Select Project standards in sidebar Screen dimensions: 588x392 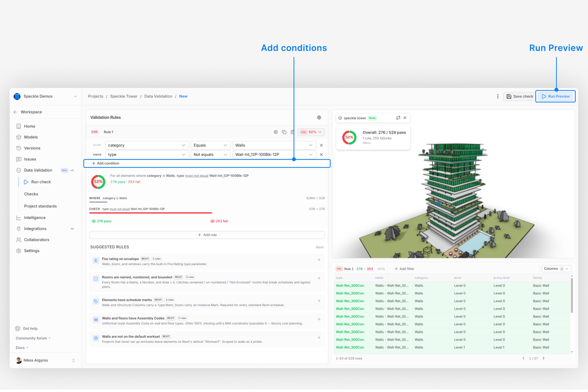40,206
